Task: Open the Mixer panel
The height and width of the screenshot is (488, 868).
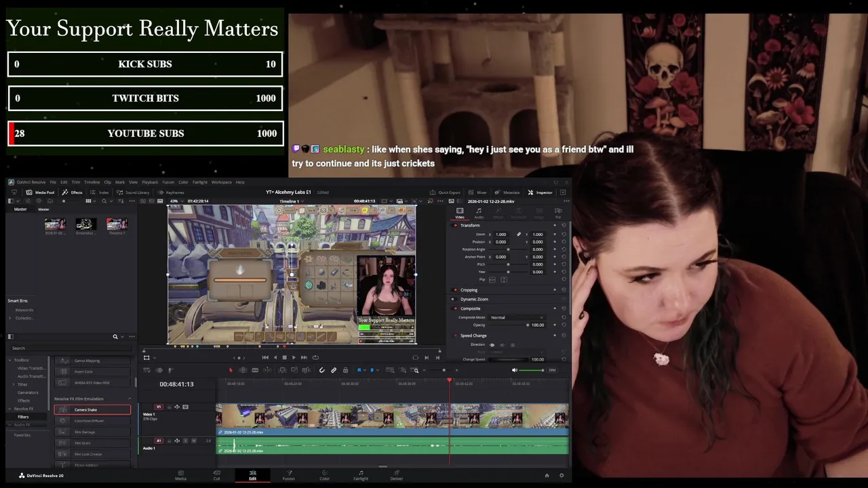Action: pyautogui.click(x=478, y=192)
